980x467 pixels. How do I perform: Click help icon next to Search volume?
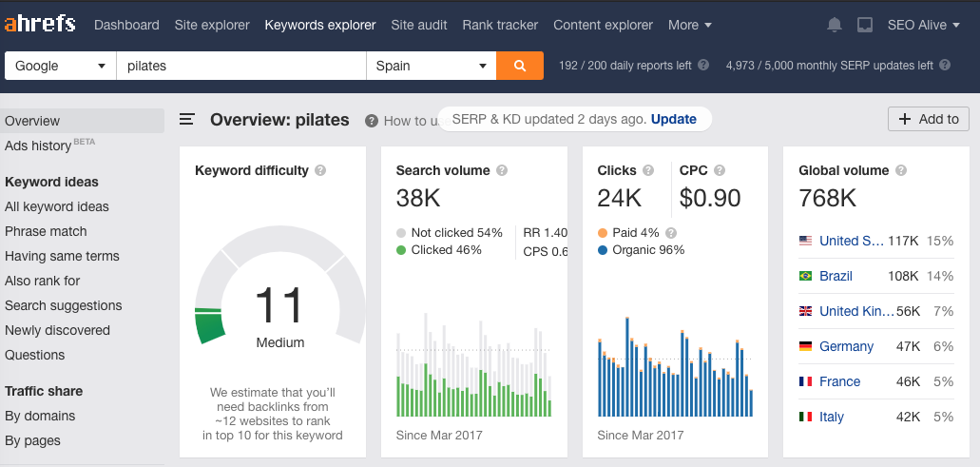tap(502, 171)
